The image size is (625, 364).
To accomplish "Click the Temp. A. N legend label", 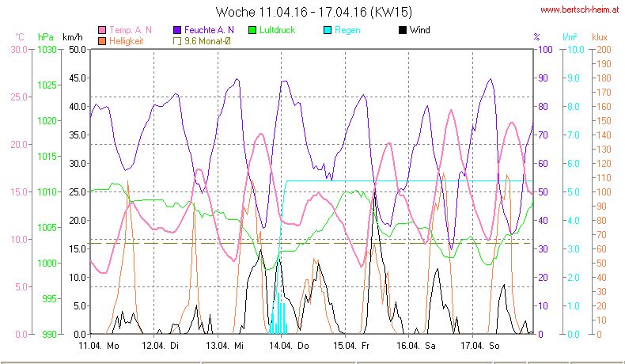I will pyautogui.click(x=131, y=30).
